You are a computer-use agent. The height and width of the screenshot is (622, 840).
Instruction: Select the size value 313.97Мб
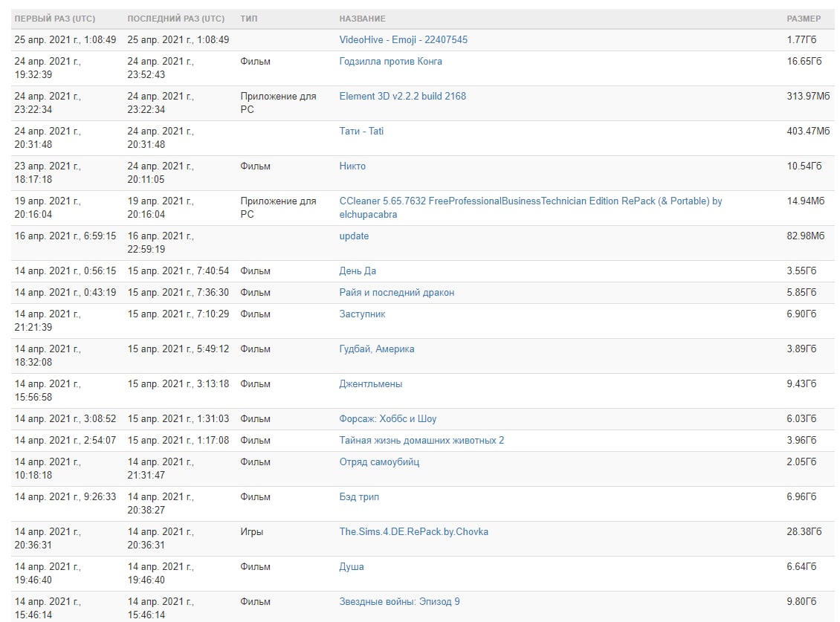pyautogui.click(x=808, y=97)
